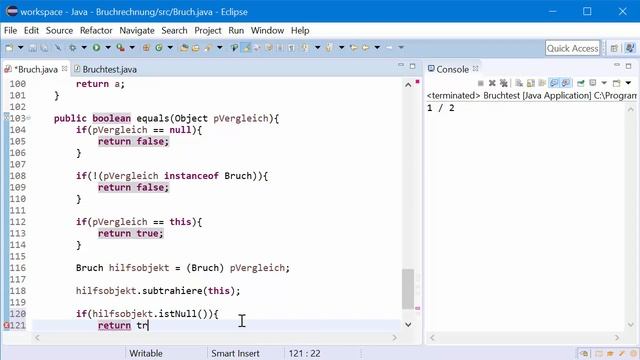This screenshot has height=360, width=640.
Task: Switch to the Bruchtest.java editor tab
Action: (x=106, y=69)
